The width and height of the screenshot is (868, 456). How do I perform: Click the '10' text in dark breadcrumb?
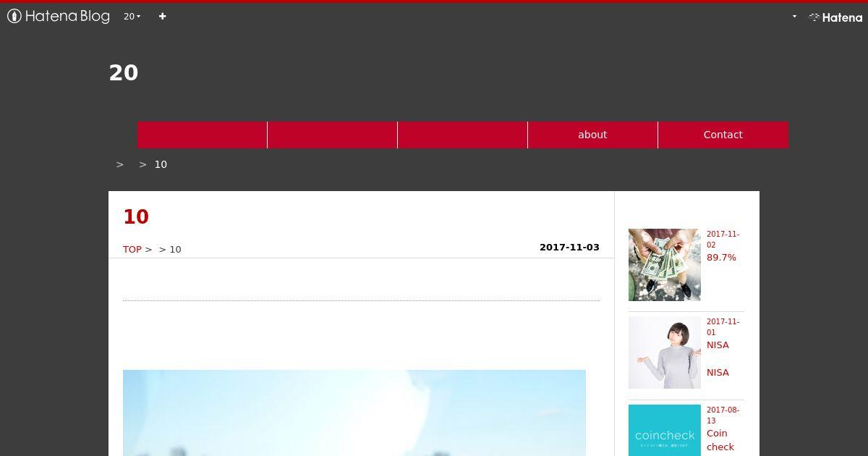(161, 164)
